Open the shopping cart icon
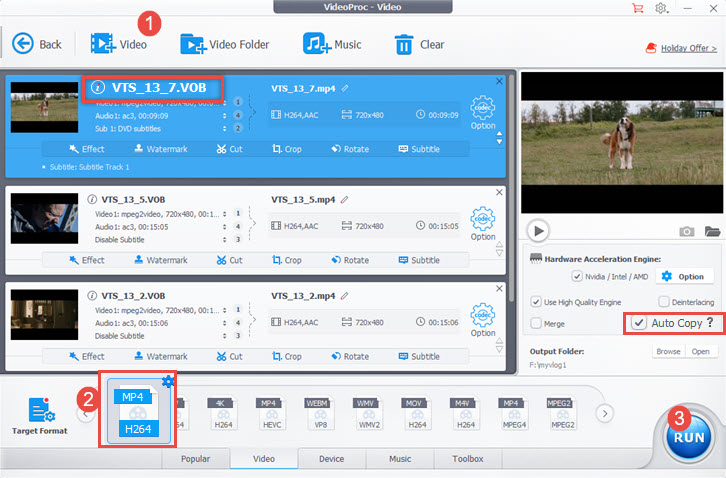 point(638,8)
